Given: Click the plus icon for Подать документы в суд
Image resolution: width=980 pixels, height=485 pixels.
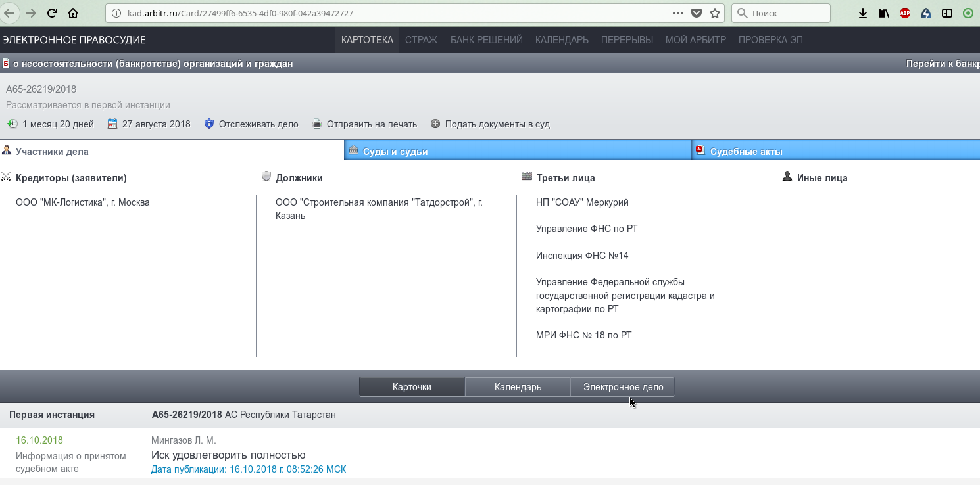Looking at the screenshot, I should tap(435, 124).
